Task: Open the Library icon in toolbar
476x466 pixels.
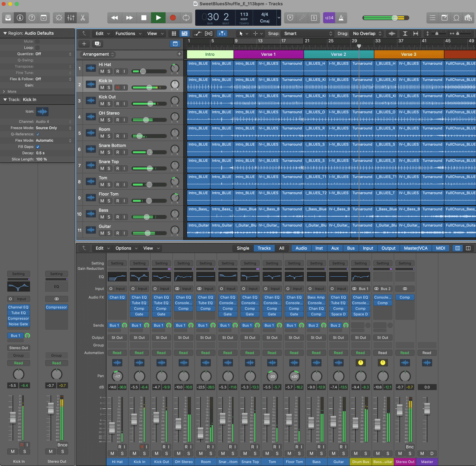Action: pos(8,18)
